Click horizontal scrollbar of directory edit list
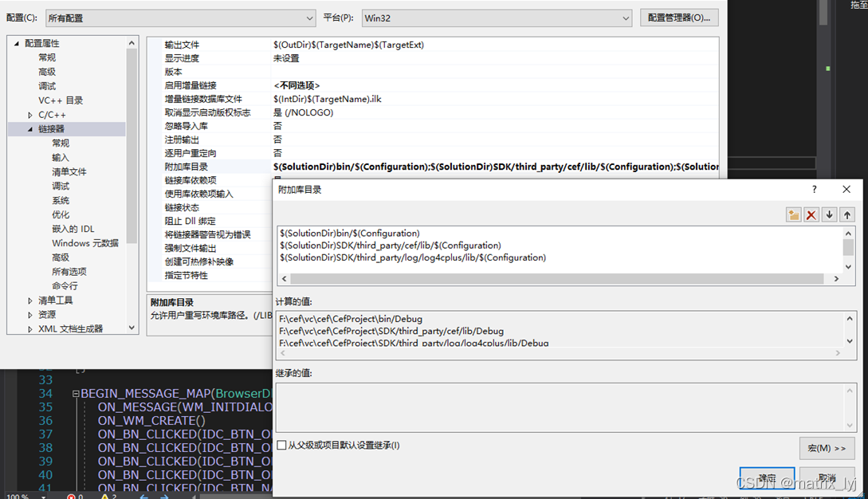This screenshot has height=499, width=868. point(557,278)
